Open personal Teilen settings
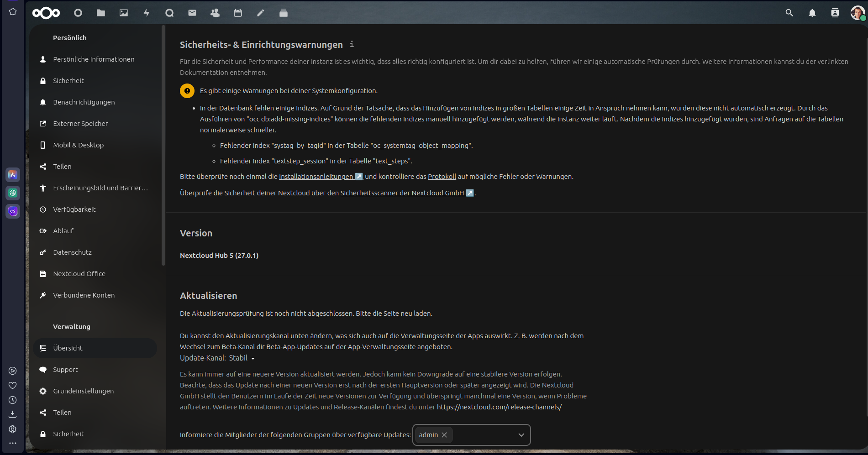The width and height of the screenshot is (868, 455). [95, 167]
